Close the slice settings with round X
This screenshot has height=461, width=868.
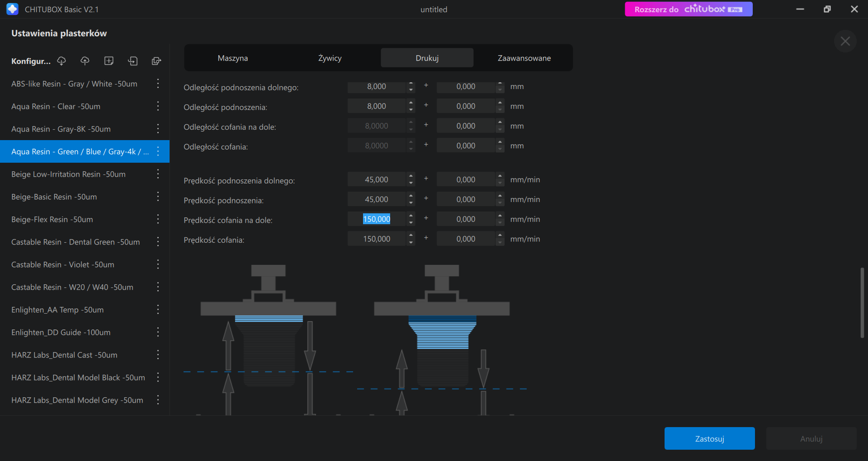(x=845, y=42)
